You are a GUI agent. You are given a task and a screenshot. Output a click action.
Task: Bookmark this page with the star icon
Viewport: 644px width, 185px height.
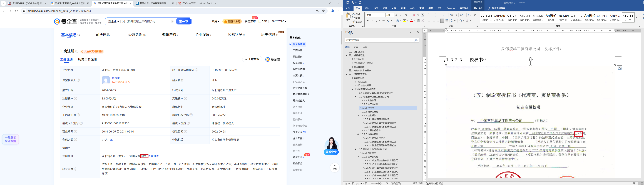point(324,11)
